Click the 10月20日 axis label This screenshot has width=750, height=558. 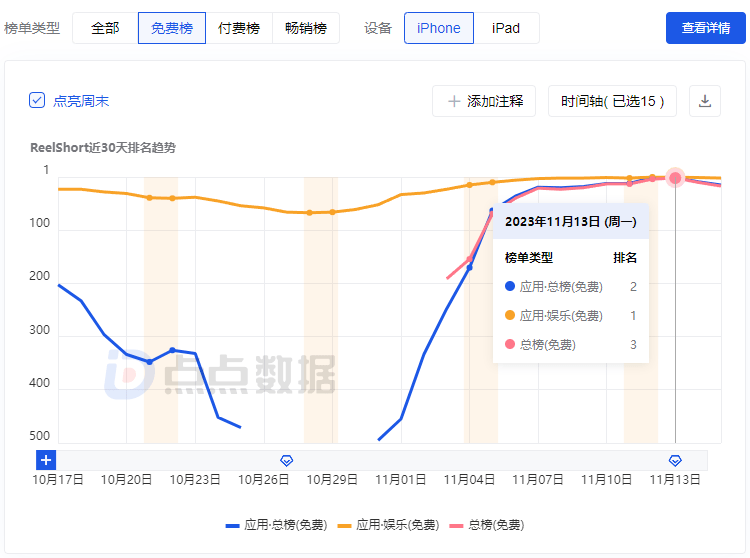tap(126, 480)
